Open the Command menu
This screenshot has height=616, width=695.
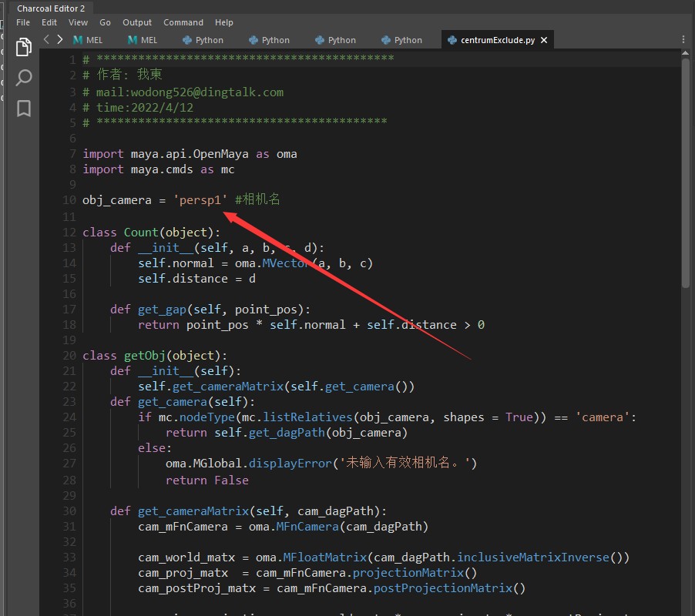pyautogui.click(x=183, y=22)
